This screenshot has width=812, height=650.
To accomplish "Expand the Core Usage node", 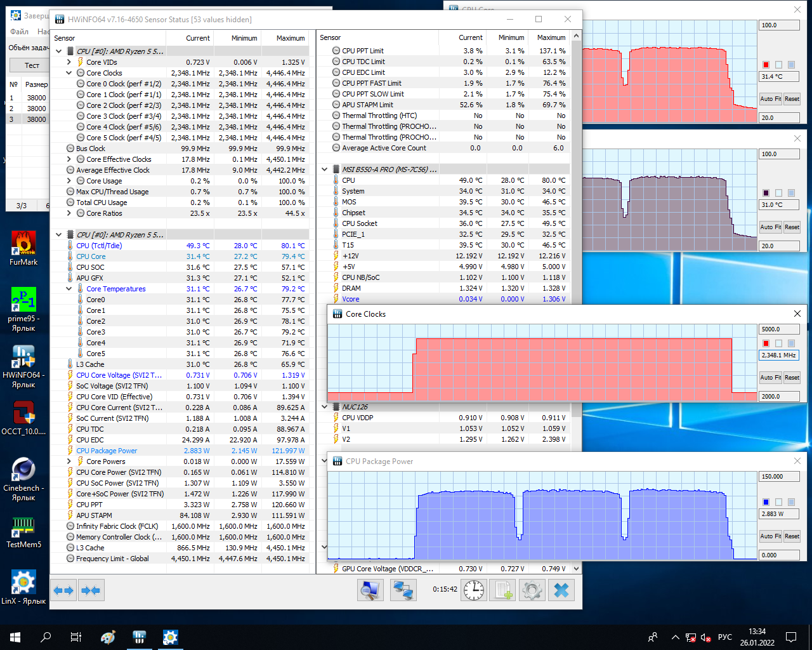I will [69, 181].
